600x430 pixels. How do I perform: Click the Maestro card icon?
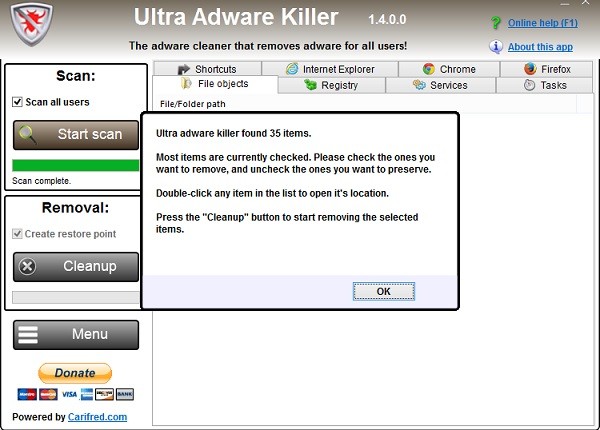coord(27,394)
